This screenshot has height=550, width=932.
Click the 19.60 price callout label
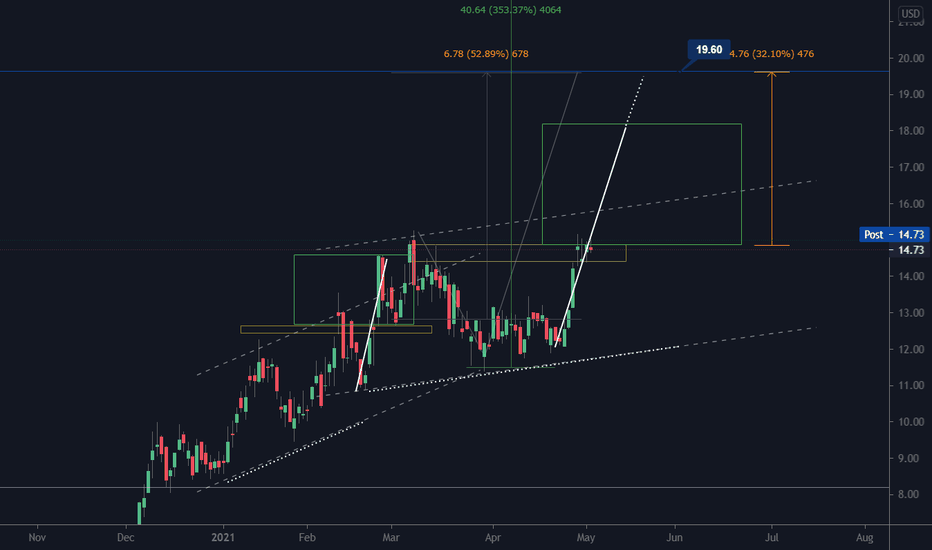(x=709, y=50)
